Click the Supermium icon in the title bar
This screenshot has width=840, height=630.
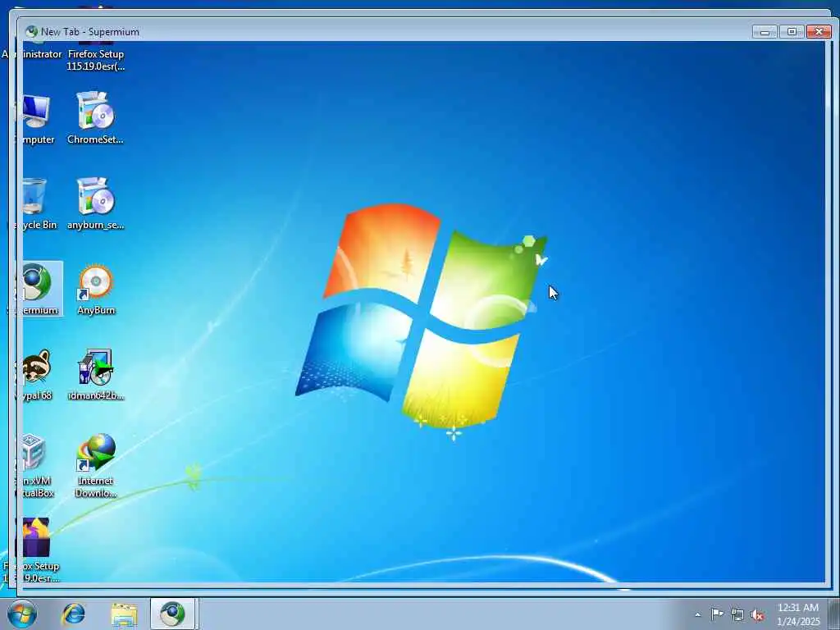coord(32,32)
